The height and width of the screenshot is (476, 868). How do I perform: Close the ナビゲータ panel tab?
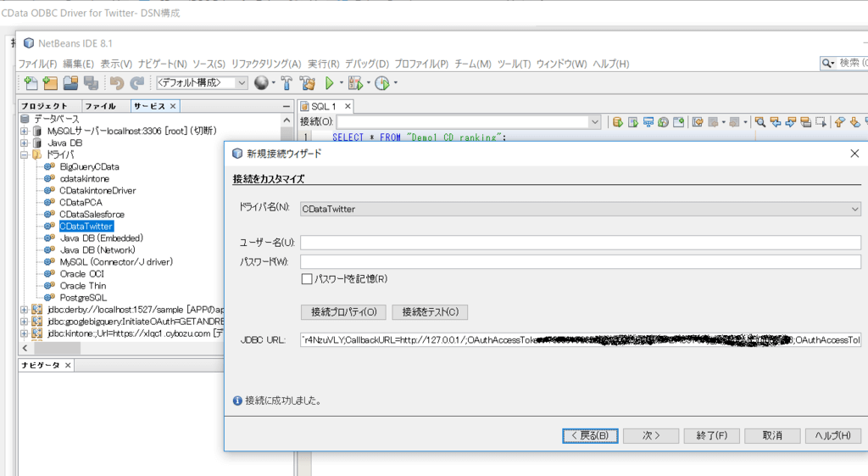[x=68, y=365]
